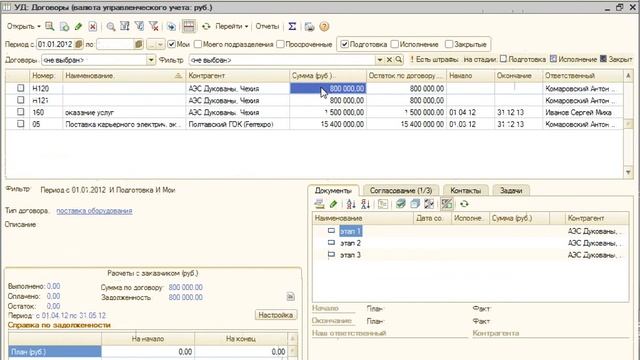The image size is (640, 360).
Task: Click the filter settings funnel icon
Action: (125, 27)
